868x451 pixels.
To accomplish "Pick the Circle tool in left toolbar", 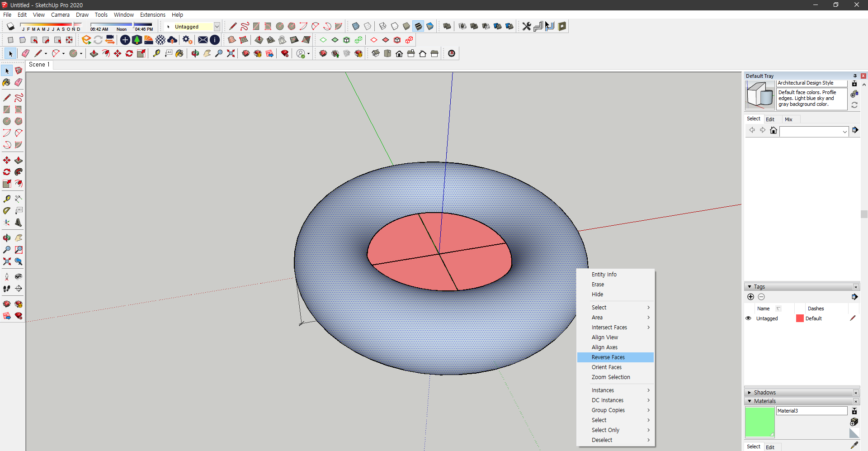I will click(x=7, y=121).
